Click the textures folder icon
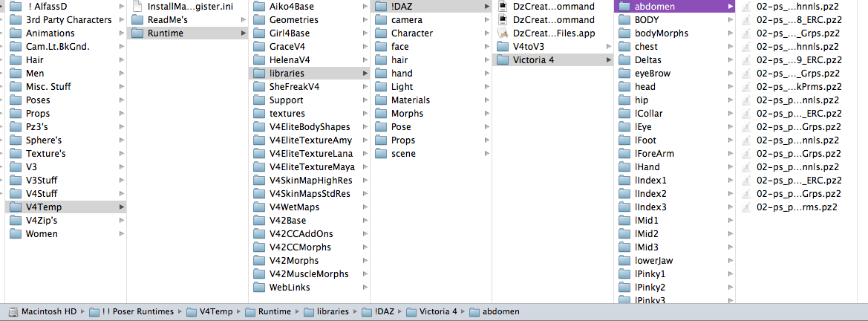The width and height of the screenshot is (868, 321). tap(260, 114)
